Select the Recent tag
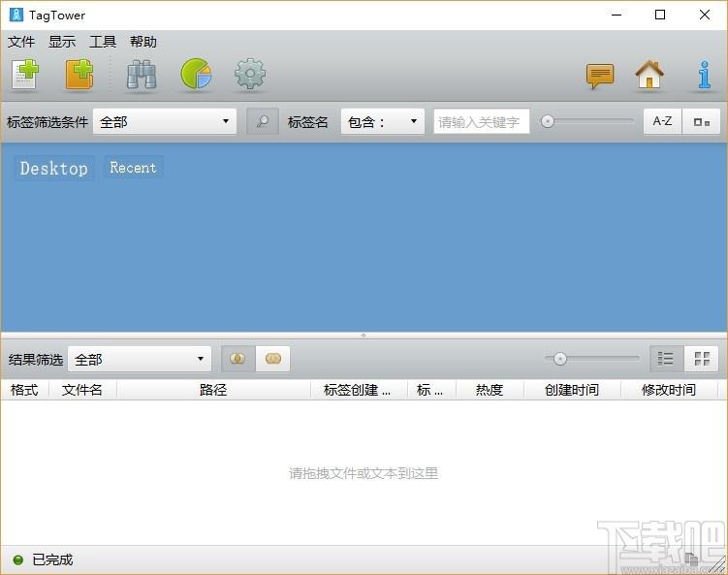Viewport: 728px width, 575px height. click(x=133, y=168)
